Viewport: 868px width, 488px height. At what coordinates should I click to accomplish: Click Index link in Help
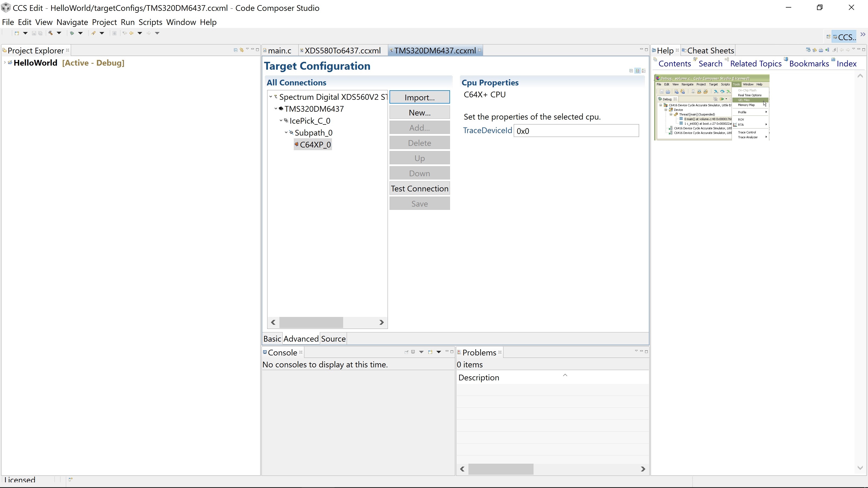pyautogui.click(x=846, y=64)
